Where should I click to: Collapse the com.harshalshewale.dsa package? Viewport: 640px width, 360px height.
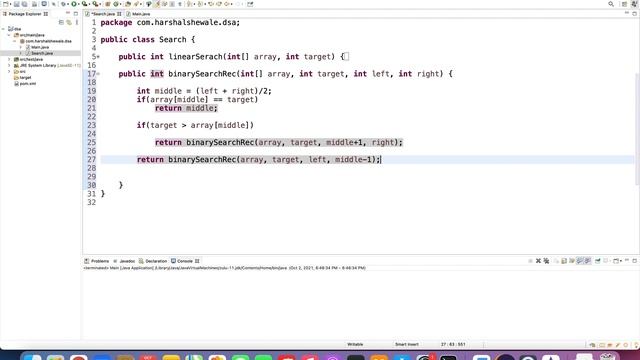point(15,41)
